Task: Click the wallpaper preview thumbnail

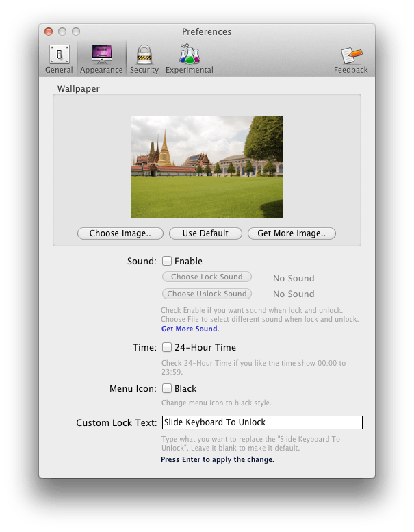Action: [x=207, y=167]
